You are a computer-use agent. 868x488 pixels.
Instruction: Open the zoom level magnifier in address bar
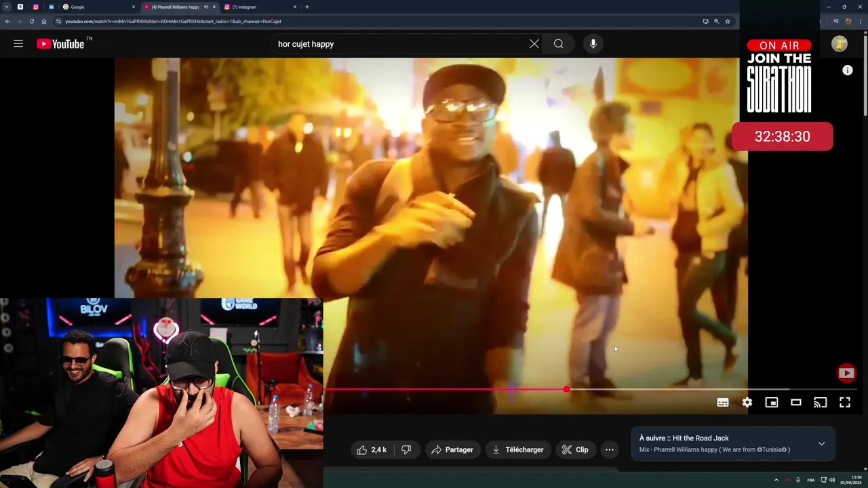click(717, 21)
